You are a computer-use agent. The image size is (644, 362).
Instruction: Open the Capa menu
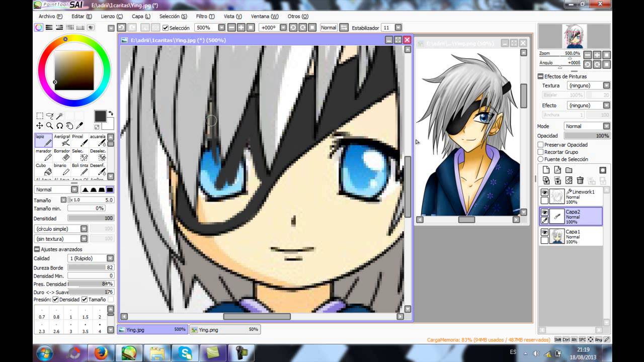coord(141,16)
